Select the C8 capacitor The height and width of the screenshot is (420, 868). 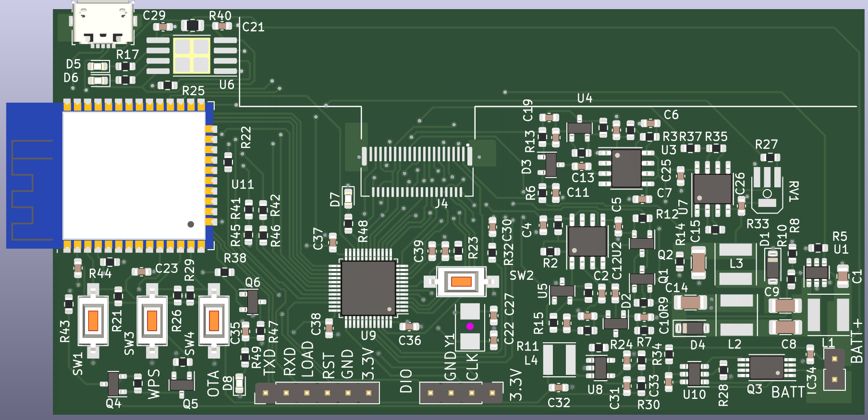coord(785,327)
